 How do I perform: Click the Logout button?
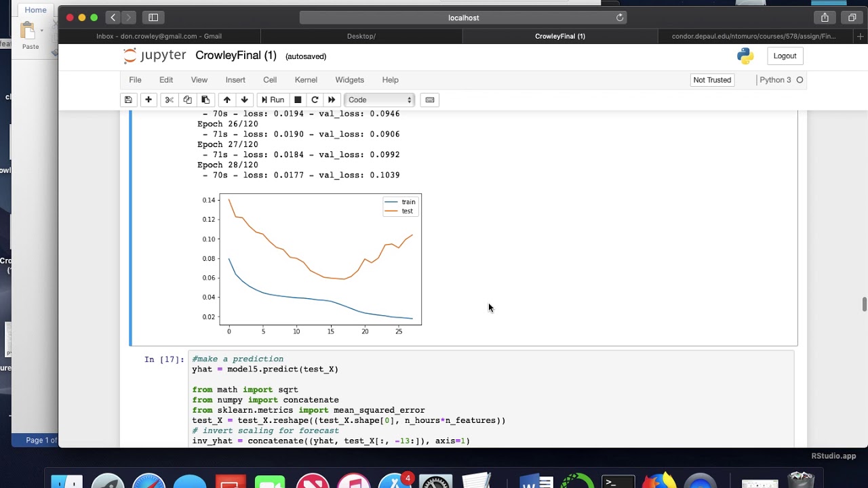click(785, 56)
